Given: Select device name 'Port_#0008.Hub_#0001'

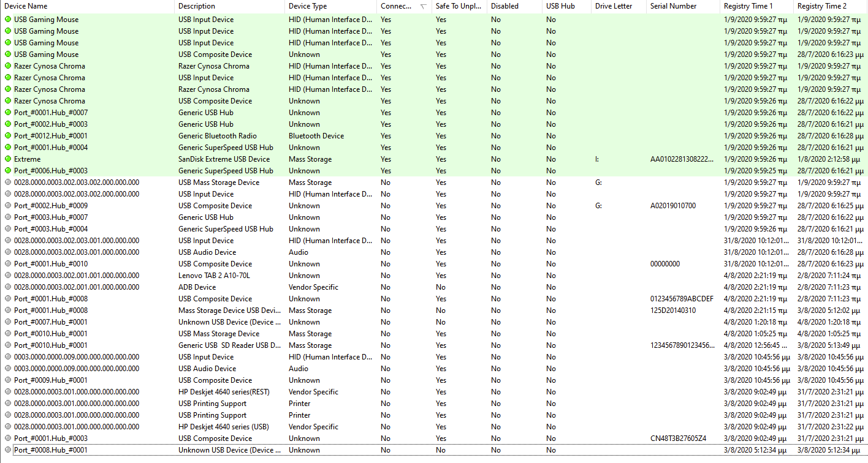Looking at the screenshot, I should (x=51, y=450).
